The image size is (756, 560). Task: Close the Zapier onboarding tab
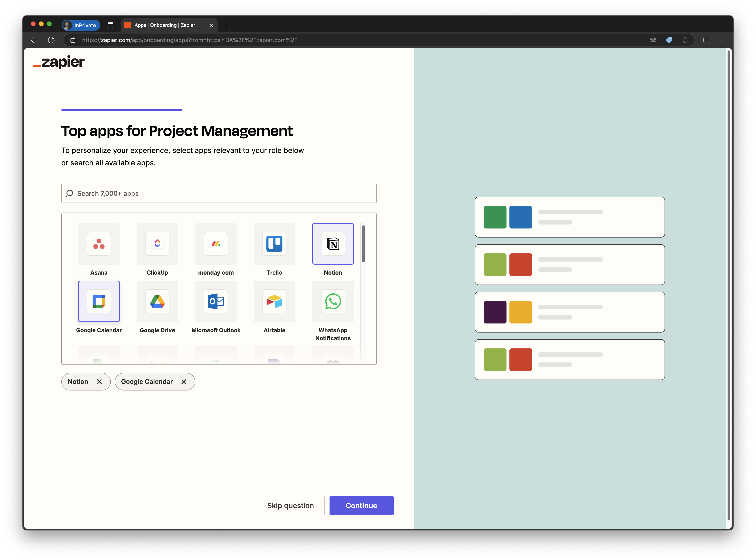click(211, 25)
